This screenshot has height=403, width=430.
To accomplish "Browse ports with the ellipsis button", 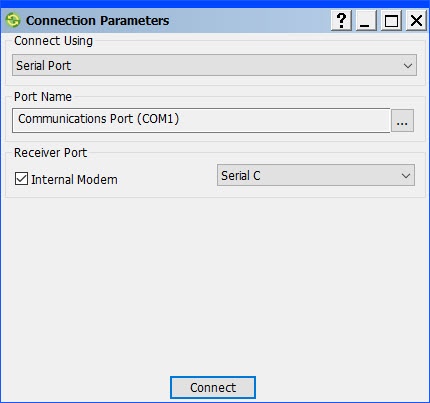I will (x=402, y=120).
